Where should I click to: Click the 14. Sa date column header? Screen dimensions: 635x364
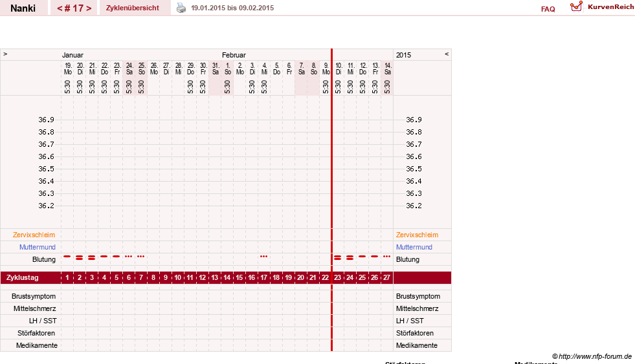(388, 69)
